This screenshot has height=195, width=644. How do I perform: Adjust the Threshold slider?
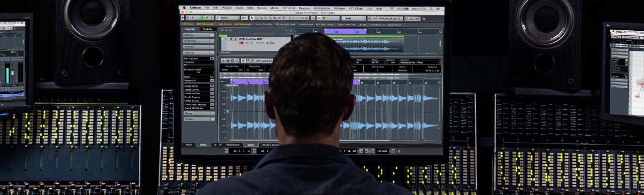click(198, 64)
